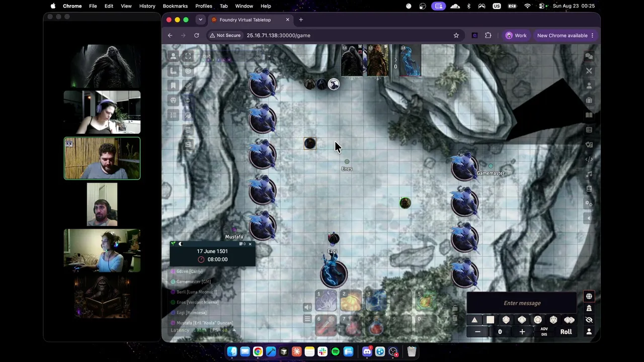The height and width of the screenshot is (362, 644).
Task: Open Chrome tab search dropdown
Action: (200, 20)
